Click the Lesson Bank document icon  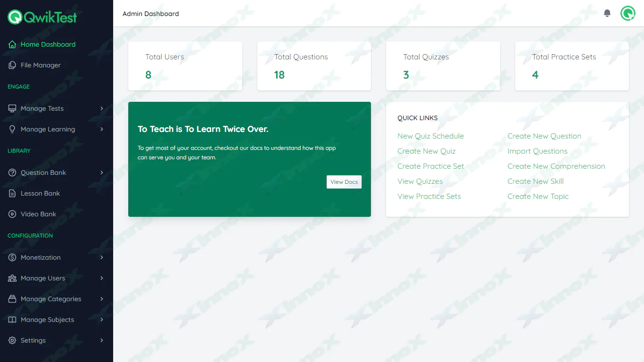pyautogui.click(x=12, y=193)
